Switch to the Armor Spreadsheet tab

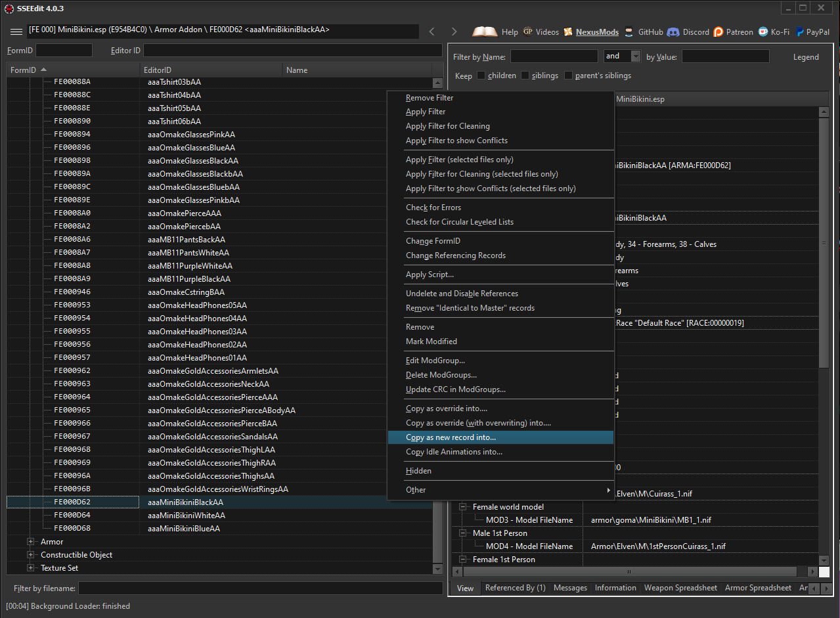(x=758, y=588)
